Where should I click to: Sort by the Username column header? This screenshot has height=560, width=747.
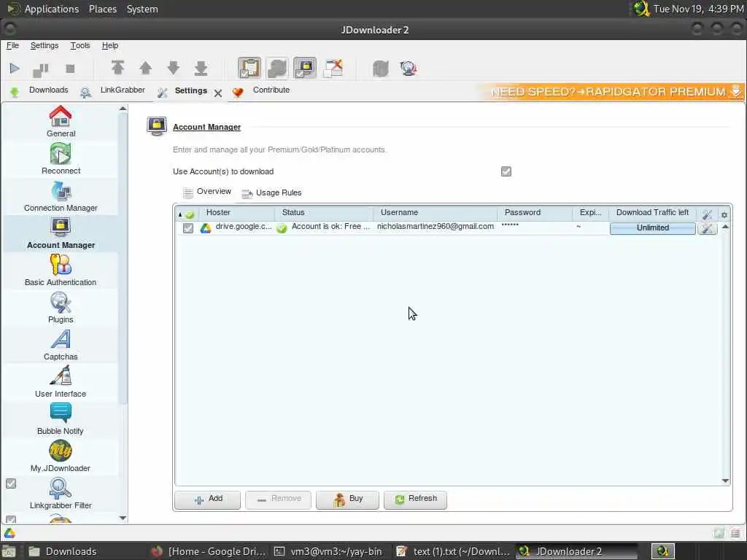(436, 213)
